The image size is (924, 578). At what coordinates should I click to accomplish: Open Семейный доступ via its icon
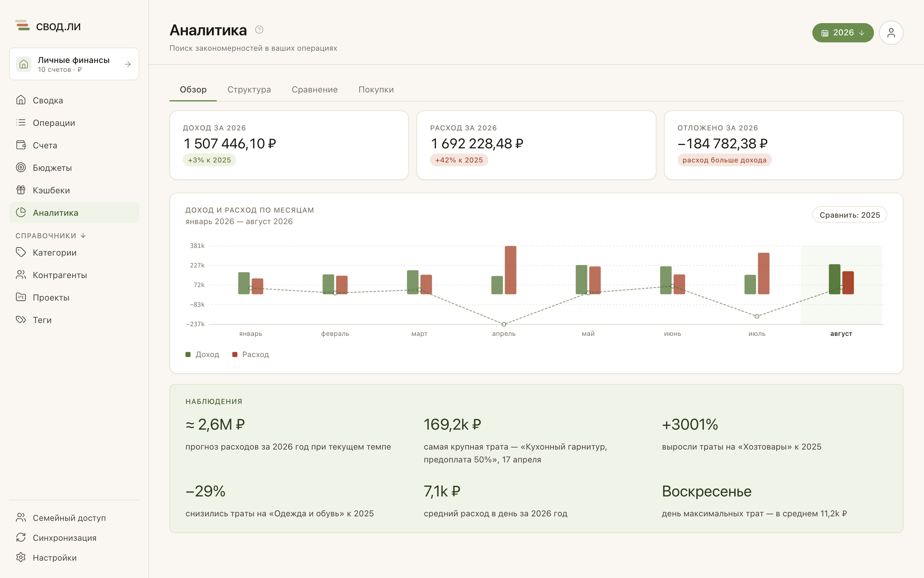click(x=21, y=518)
